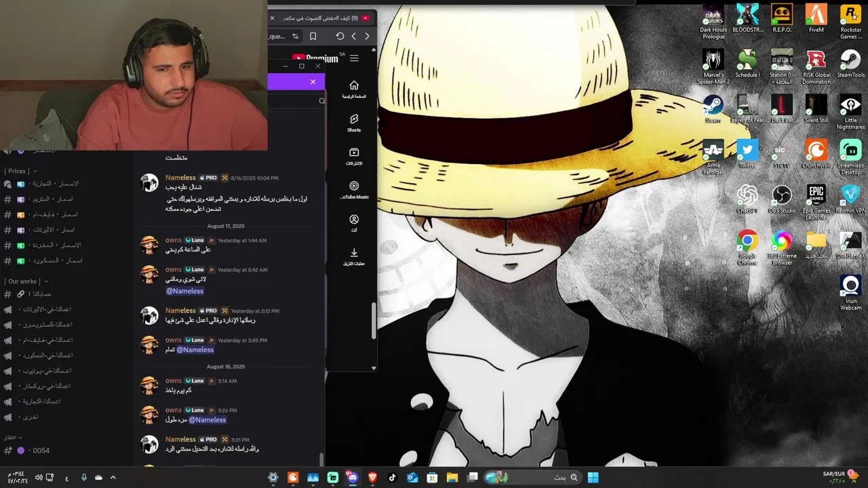Collapse the Prices channel category
The height and width of the screenshot is (488, 868).
(21, 171)
